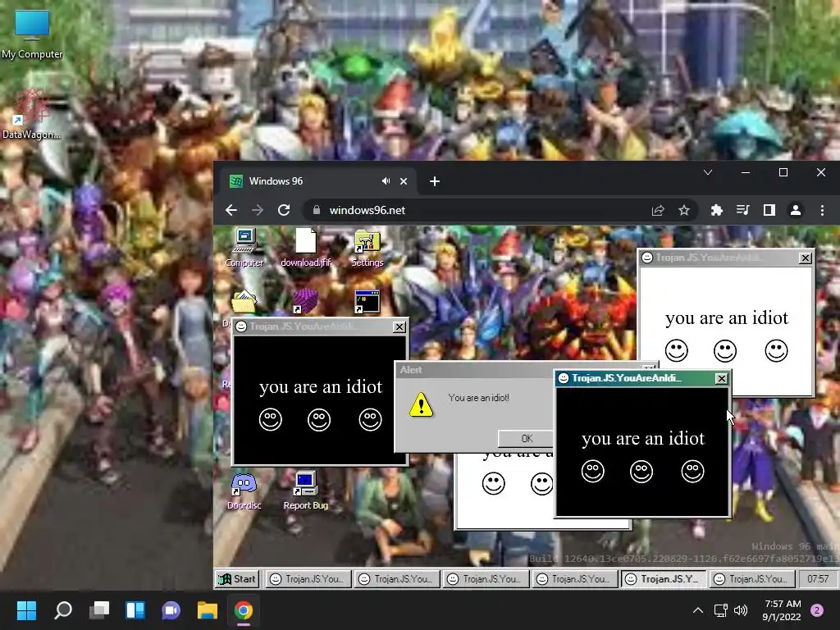Open Chrome profile avatar
840x630 pixels.
click(796, 210)
